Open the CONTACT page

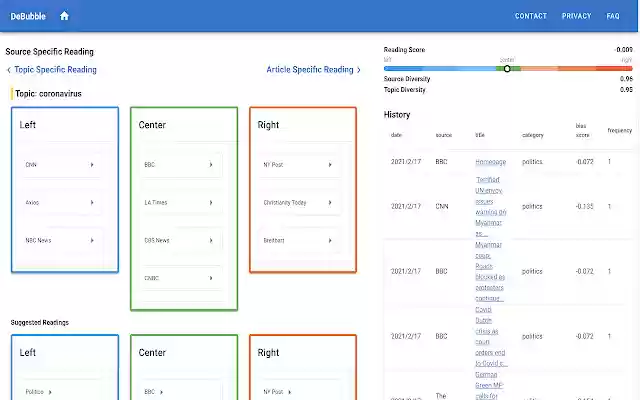(530, 16)
